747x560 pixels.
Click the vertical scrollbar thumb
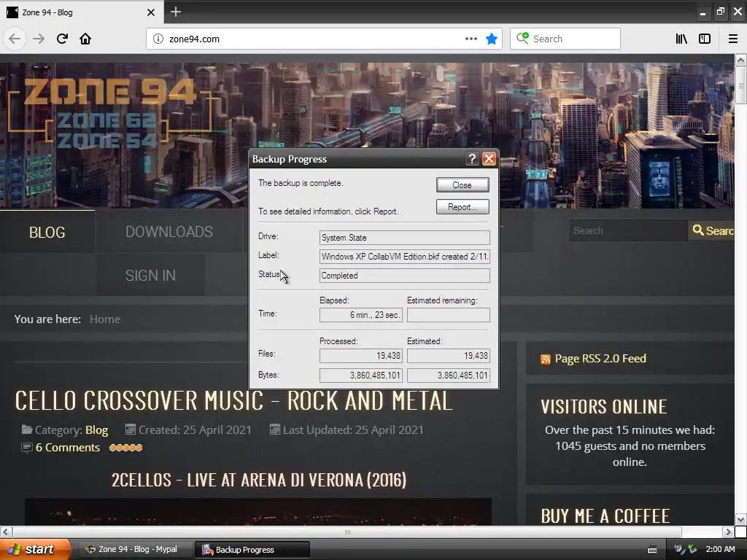[x=740, y=85]
